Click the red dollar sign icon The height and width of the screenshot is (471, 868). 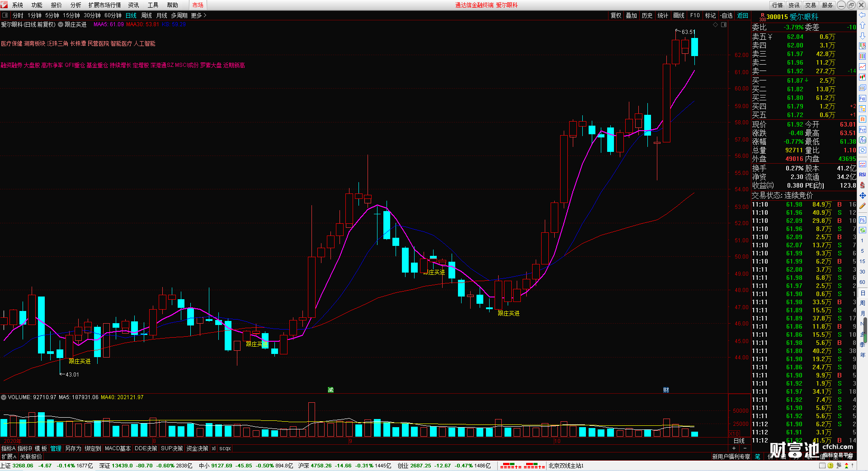click(863, 185)
